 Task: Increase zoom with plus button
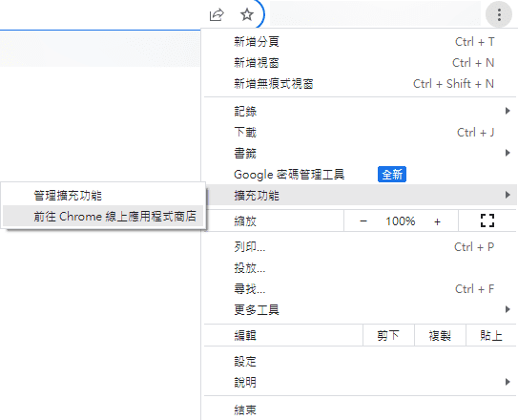438,221
